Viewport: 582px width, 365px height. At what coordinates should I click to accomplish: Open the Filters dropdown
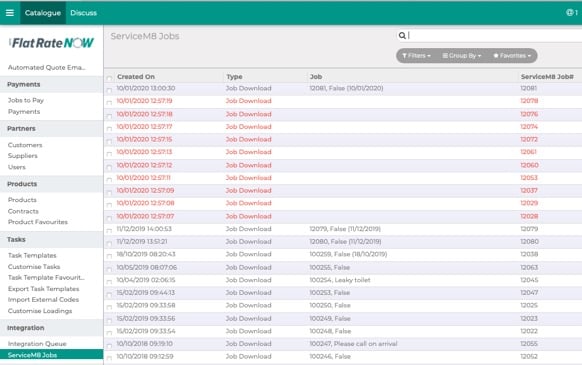[416, 56]
